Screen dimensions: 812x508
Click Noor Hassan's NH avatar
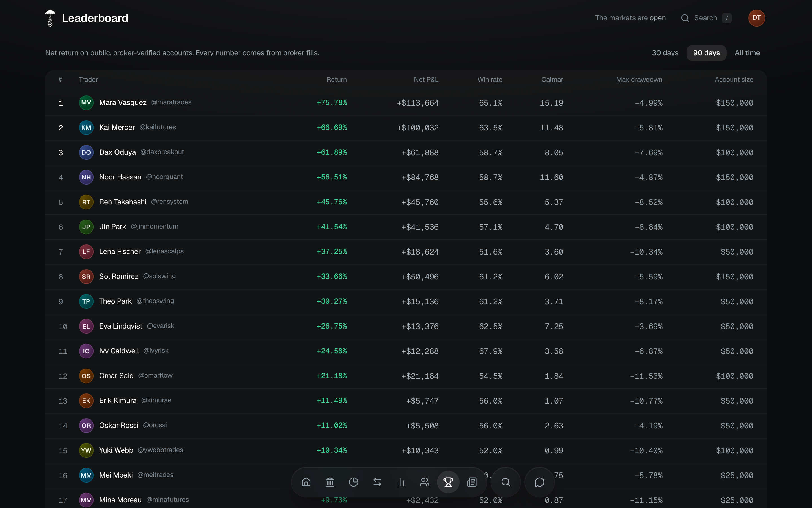coord(86,177)
